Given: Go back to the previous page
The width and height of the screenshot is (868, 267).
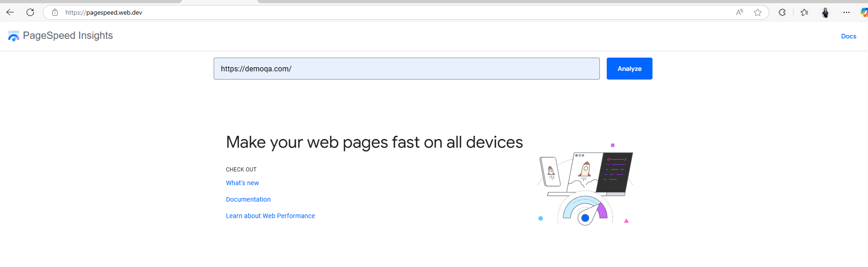Looking at the screenshot, I should pyautogui.click(x=10, y=12).
